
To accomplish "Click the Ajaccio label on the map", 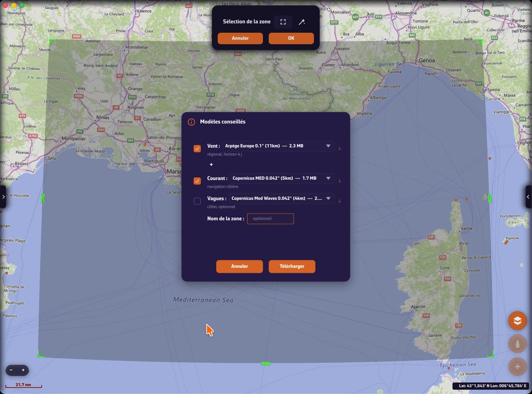I will (x=418, y=307).
